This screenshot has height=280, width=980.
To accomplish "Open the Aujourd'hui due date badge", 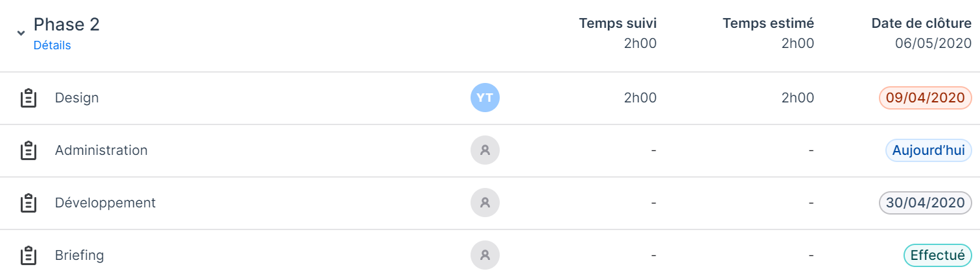I will pyautogui.click(x=929, y=150).
